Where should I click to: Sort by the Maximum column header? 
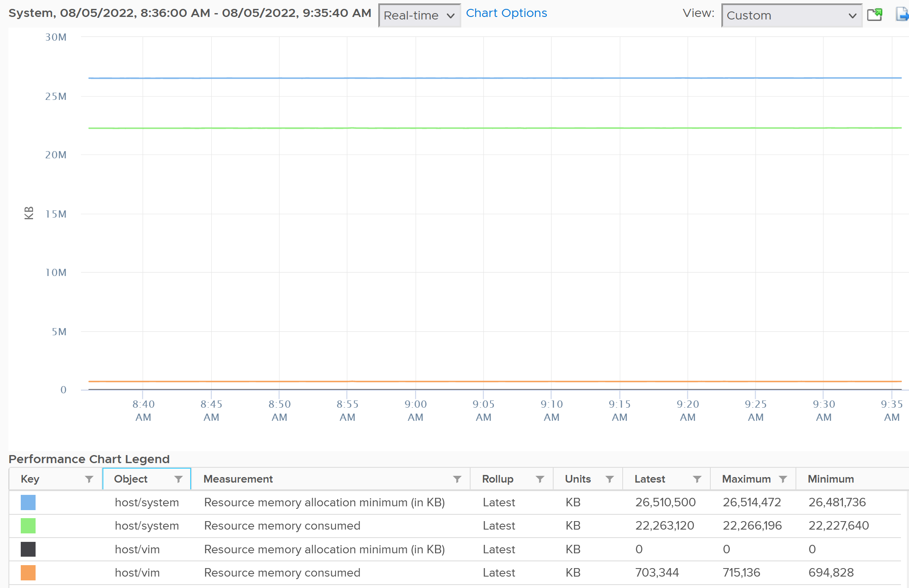(x=746, y=479)
